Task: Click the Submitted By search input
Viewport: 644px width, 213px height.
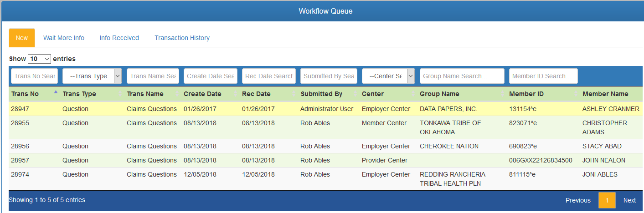Action: click(x=329, y=76)
